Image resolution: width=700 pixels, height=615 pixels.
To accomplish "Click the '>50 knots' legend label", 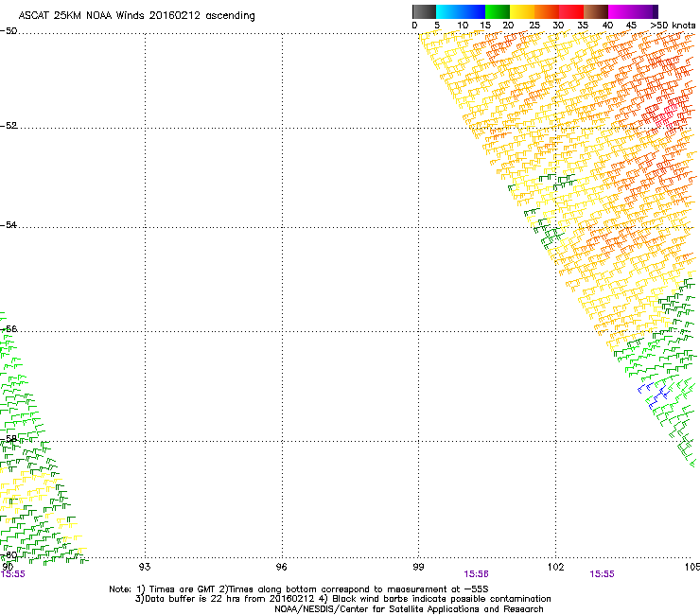I will [x=673, y=26].
